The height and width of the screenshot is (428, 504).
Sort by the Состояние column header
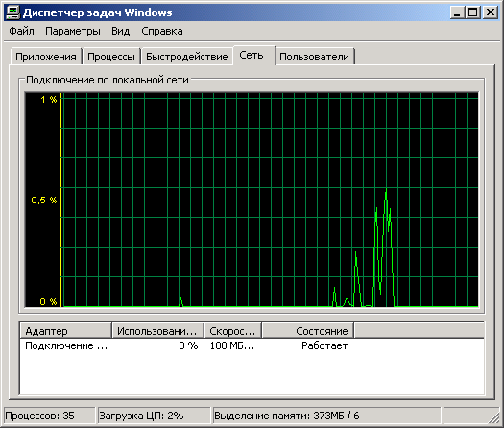pyautogui.click(x=308, y=331)
